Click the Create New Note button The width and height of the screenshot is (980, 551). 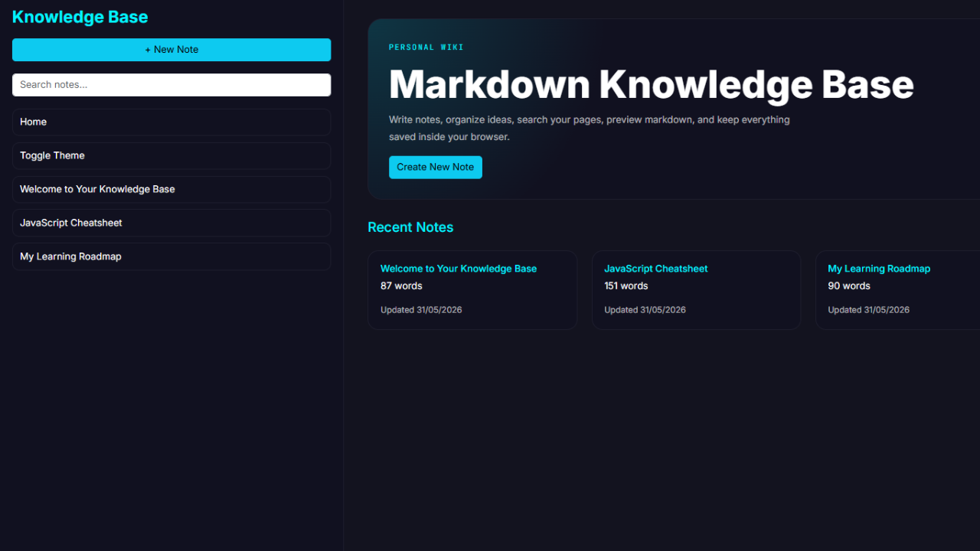[436, 168]
